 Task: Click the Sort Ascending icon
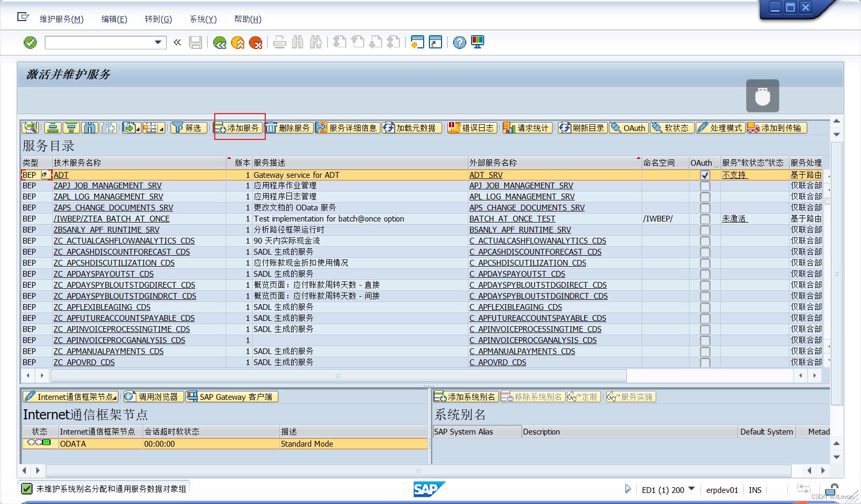(x=52, y=127)
